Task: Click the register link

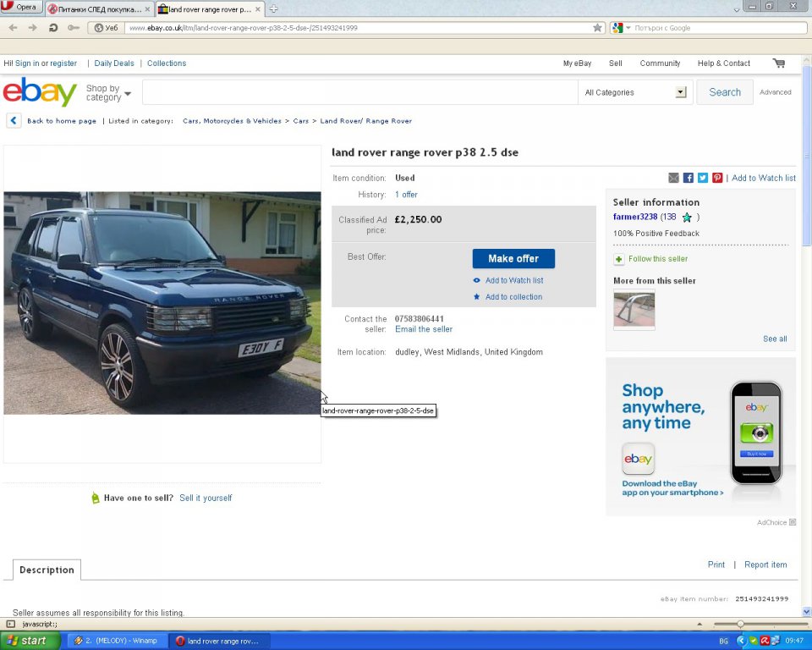Action: click(63, 63)
